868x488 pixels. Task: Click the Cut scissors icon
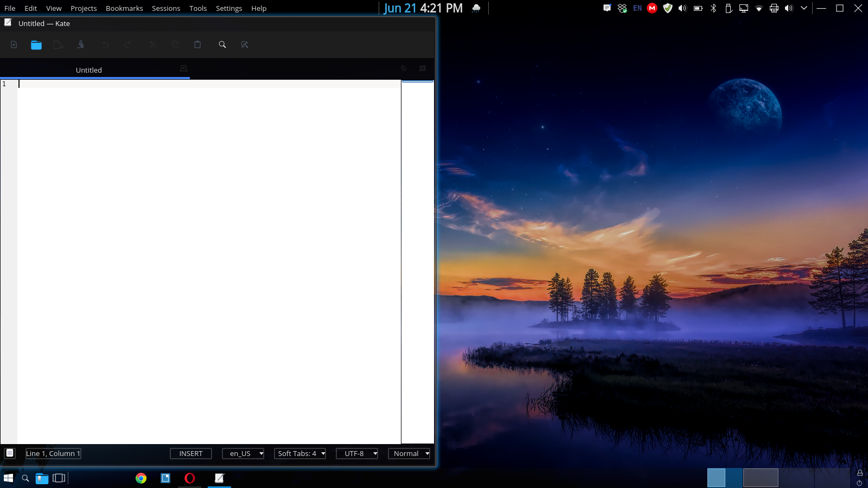coord(152,44)
